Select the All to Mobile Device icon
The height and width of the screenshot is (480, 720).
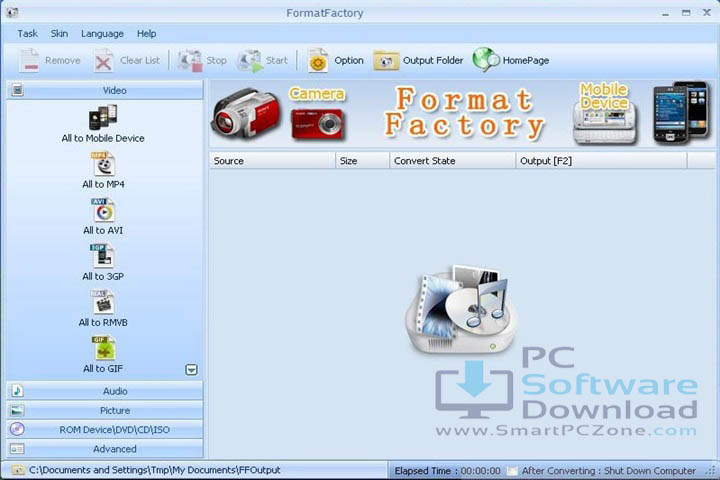(x=103, y=117)
